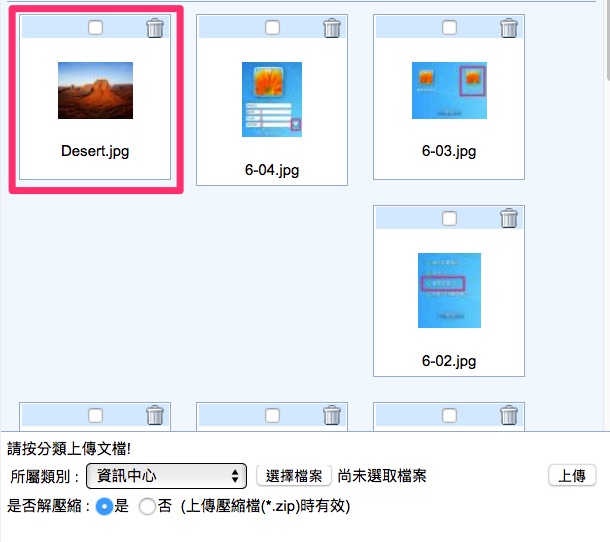The width and height of the screenshot is (610, 542).
Task: Click trash icon in bottom-middle partial card
Action: pyautogui.click(x=332, y=415)
